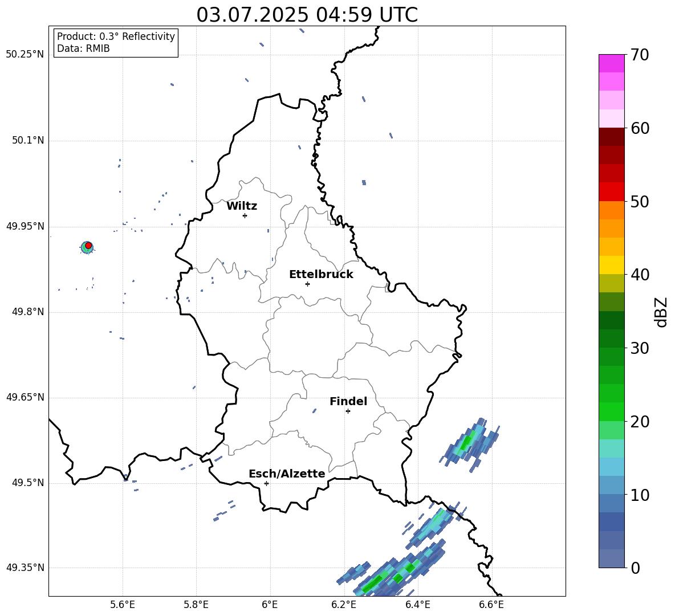Image resolution: width=675 pixels, height=616 pixels.
Task: Click the red radar site marker
Action: tap(88, 246)
